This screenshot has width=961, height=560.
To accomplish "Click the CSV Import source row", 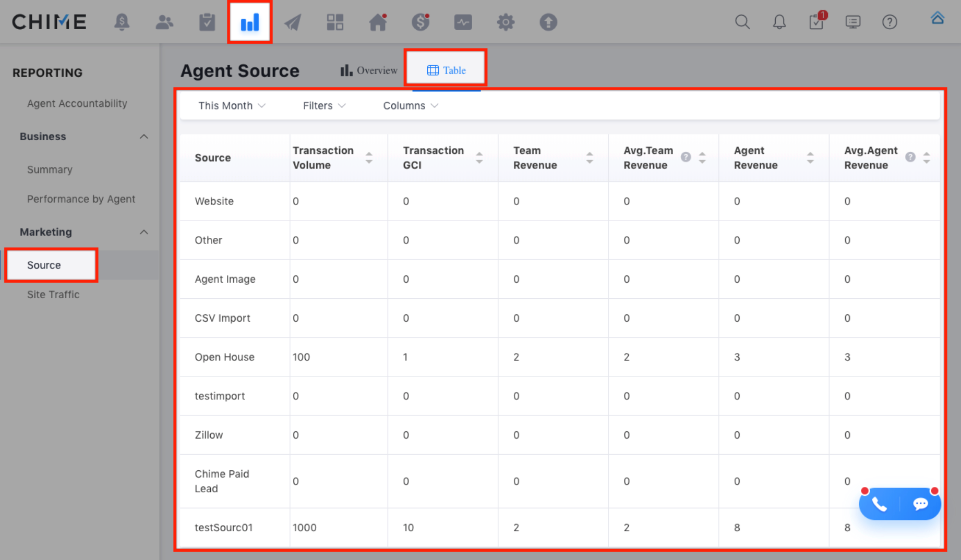I will click(x=560, y=318).
